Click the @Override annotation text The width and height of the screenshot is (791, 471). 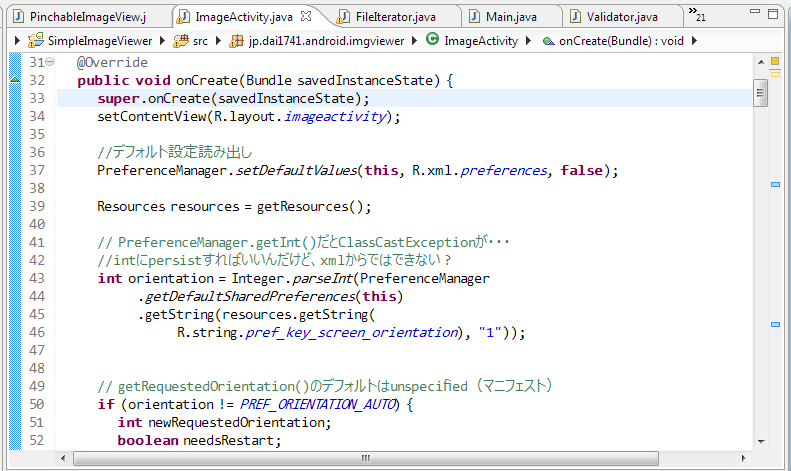[x=112, y=63]
